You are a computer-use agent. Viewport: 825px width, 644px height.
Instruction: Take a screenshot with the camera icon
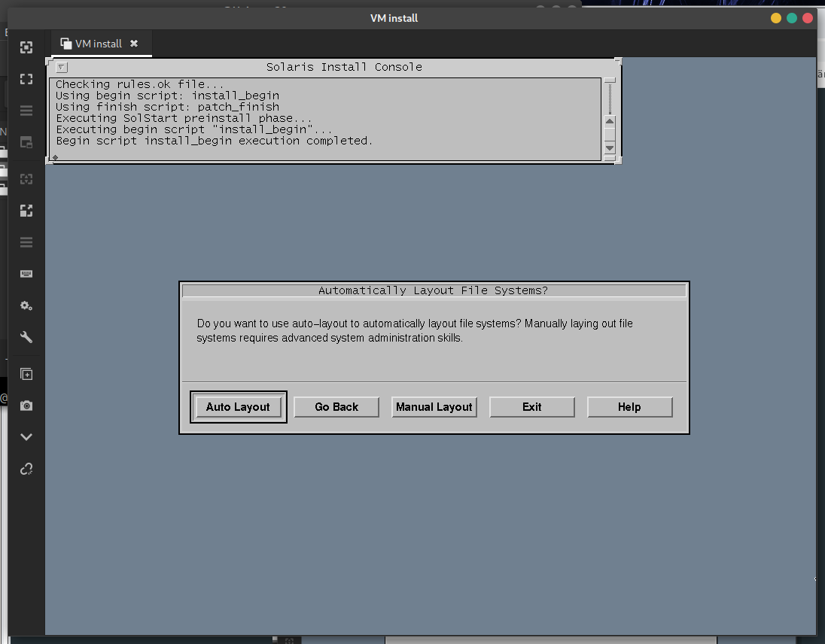(x=26, y=406)
